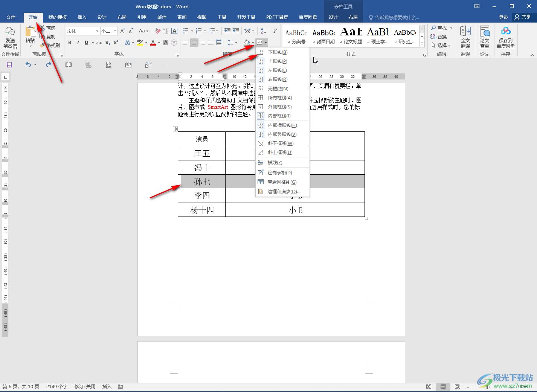Click the Bold formatting icon
The image size is (537, 392).
[70, 43]
